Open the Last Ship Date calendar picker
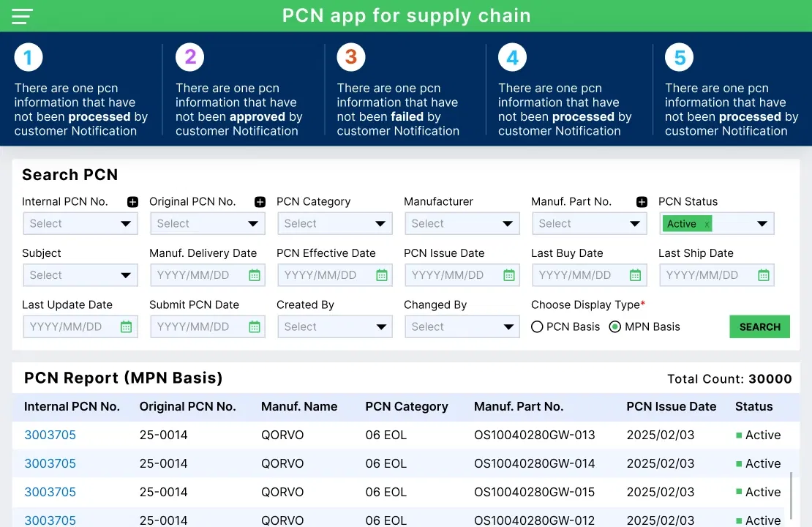Image resolution: width=812 pixels, height=527 pixels. [763, 275]
